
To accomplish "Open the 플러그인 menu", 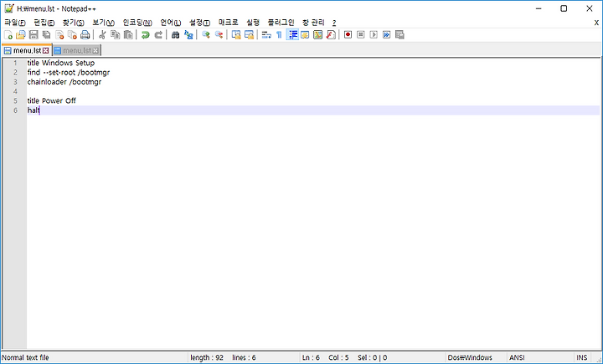I will click(x=281, y=23).
